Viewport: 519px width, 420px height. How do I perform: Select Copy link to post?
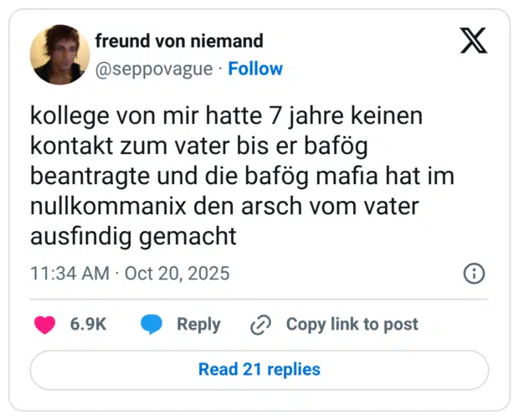[352, 325]
